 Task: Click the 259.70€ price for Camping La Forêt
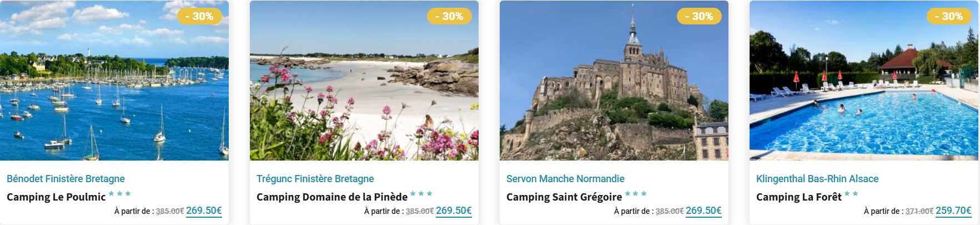tap(953, 211)
